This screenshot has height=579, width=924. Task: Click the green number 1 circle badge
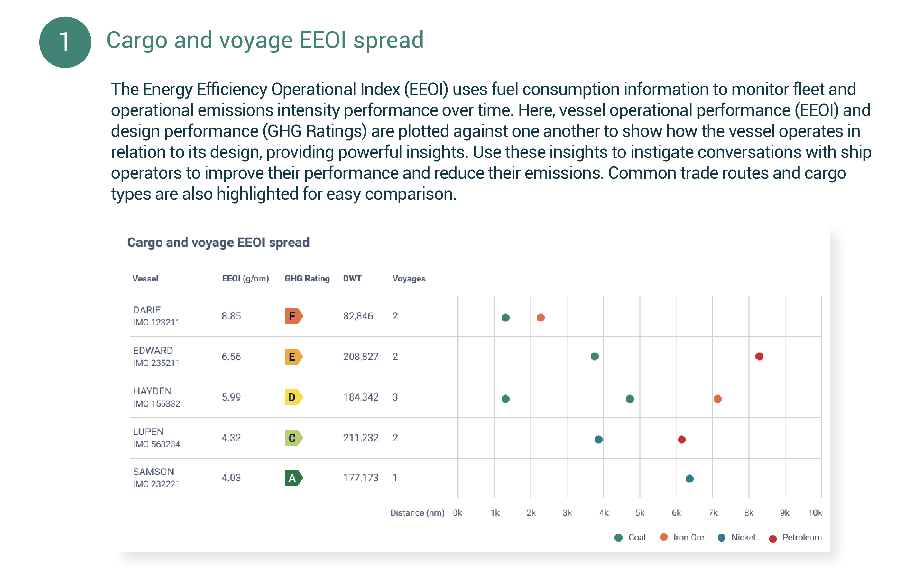tap(65, 42)
